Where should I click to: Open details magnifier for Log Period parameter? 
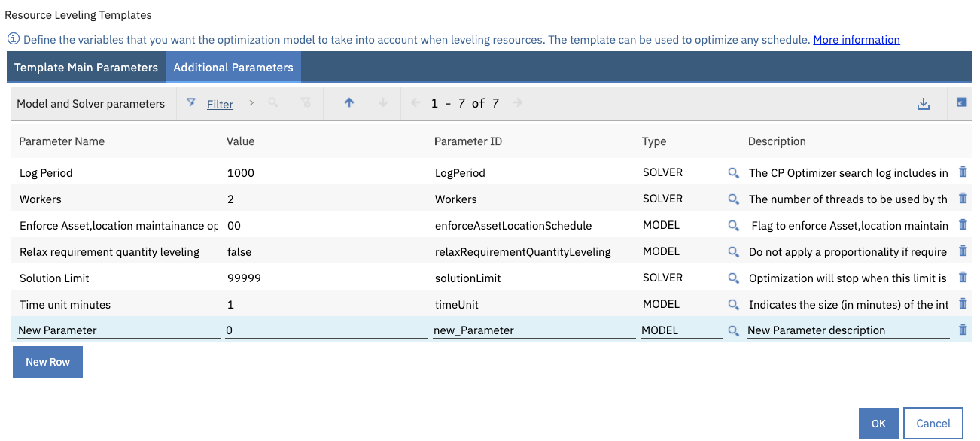tap(733, 173)
